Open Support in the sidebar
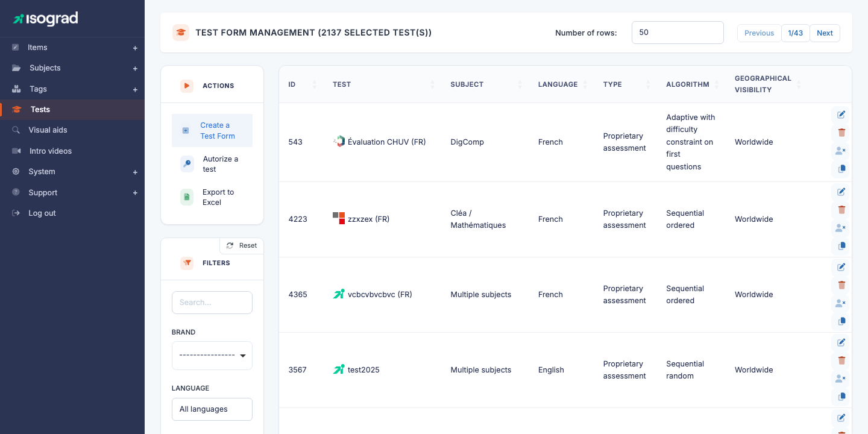Image resolution: width=868 pixels, height=434 pixels. pos(43,192)
